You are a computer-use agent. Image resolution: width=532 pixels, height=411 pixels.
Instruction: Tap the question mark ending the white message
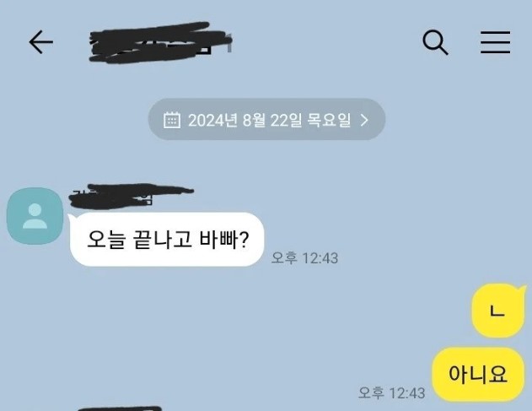tap(245, 239)
